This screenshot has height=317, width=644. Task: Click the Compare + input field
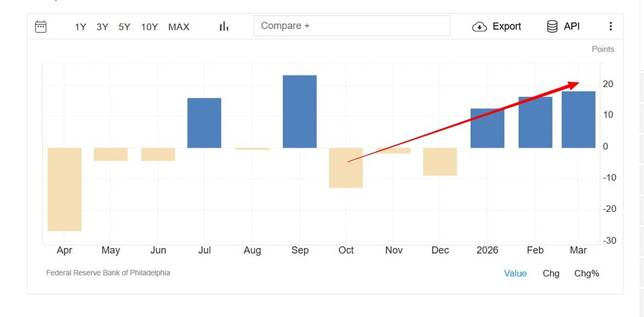(352, 26)
